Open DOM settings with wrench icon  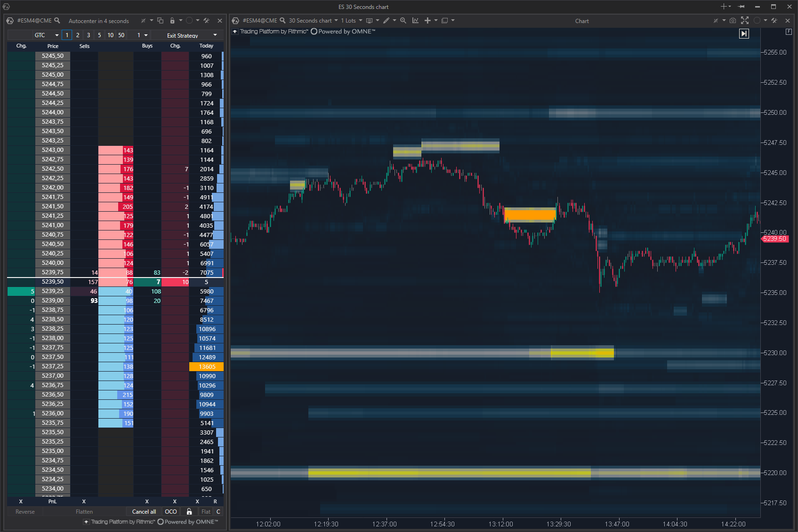[x=206, y=21]
